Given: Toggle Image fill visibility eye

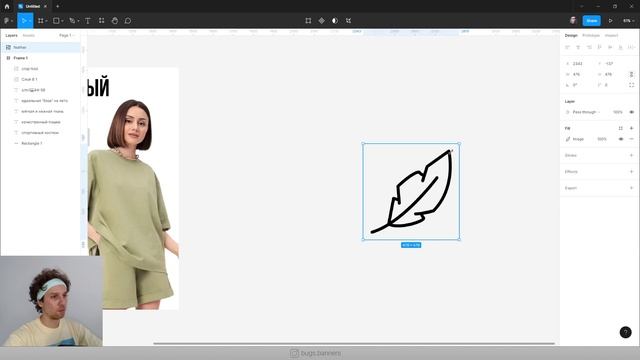Looking at the screenshot, I should tap(621, 139).
